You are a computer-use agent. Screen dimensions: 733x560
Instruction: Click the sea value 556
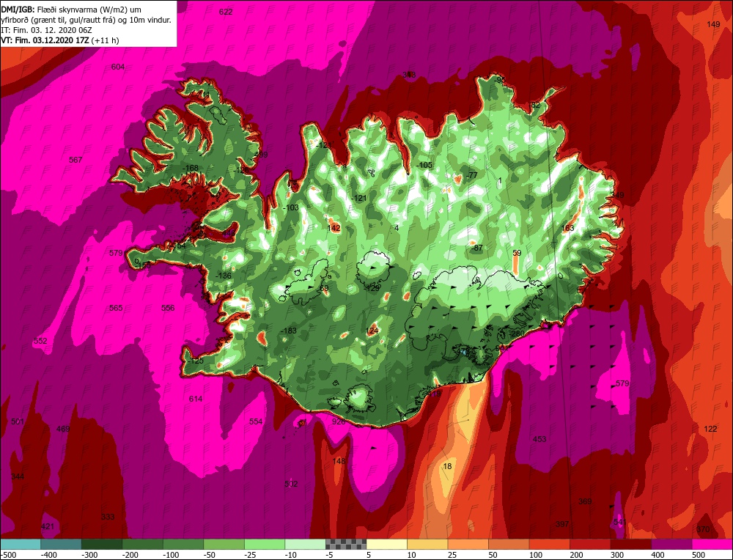[x=168, y=308]
